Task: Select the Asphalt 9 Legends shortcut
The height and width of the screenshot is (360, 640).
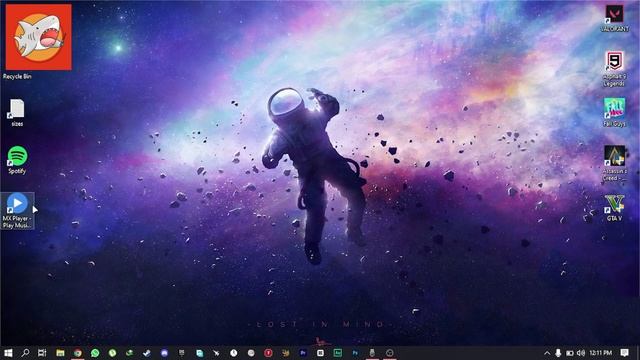Action: (x=614, y=69)
